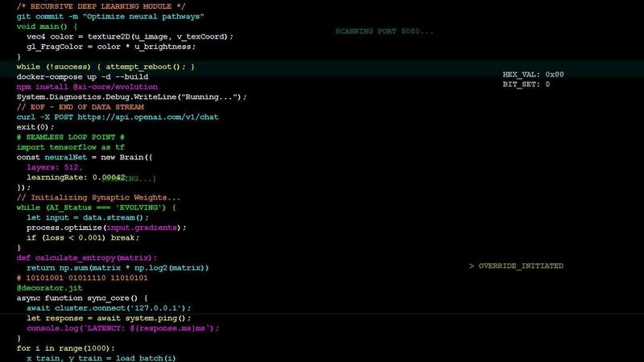Click the 'SCANNING PORT 8080...' status text
644x362 pixels.
[x=385, y=31]
